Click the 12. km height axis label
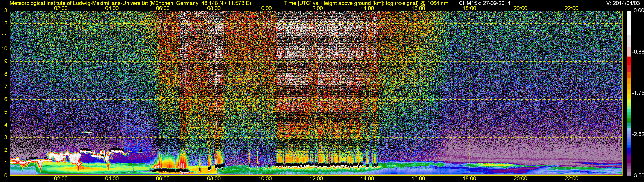This screenshot has height=182, width=644. (x=5, y=23)
